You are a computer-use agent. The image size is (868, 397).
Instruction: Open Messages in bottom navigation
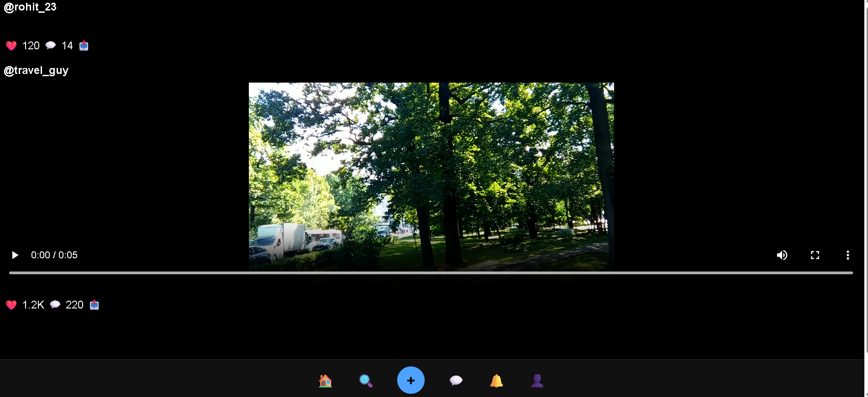tap(456, 381)
